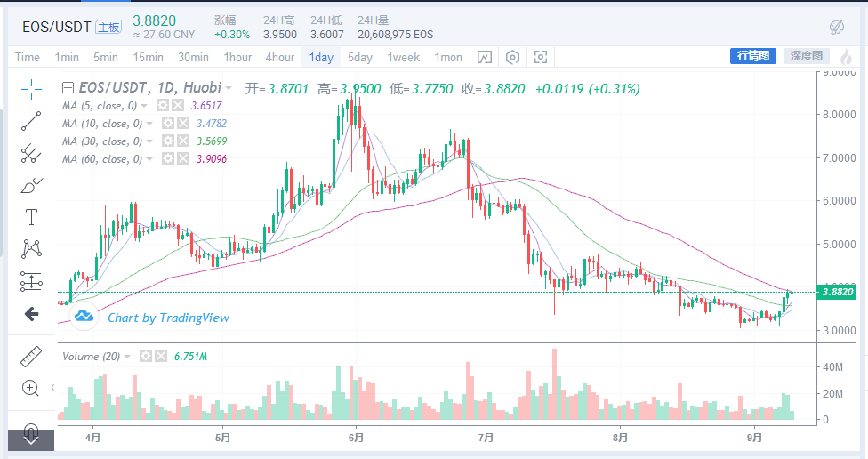Switch to 4hour timeframe

click(279, 57)
